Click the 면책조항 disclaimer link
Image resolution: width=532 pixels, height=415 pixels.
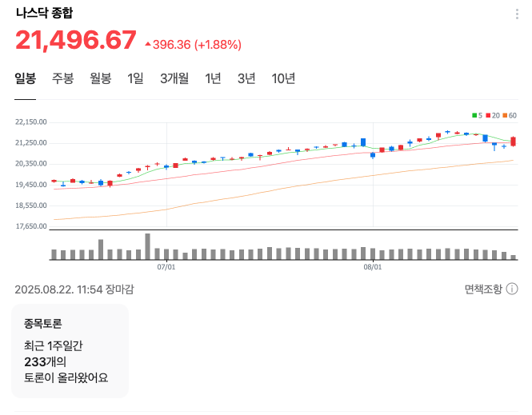[x=483, y=289]
